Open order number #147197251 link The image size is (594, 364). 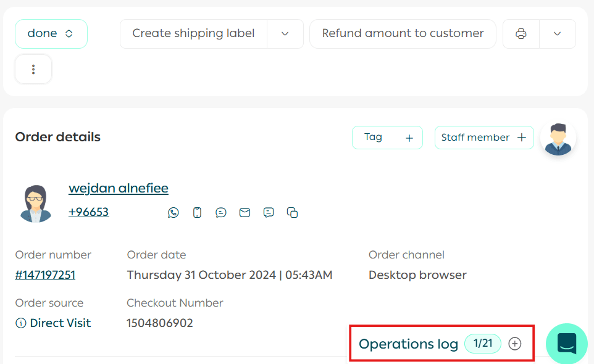pyautogui.click(x=45, y=275)
